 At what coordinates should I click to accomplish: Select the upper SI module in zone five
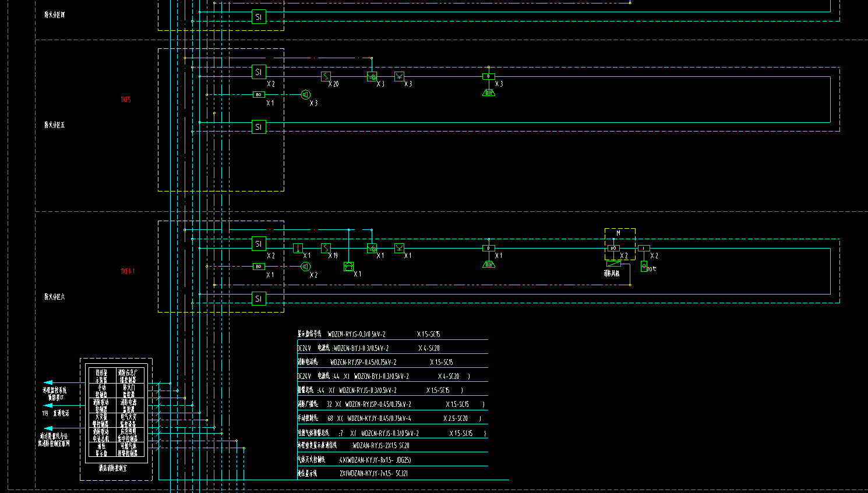click(x=259, y=72)
